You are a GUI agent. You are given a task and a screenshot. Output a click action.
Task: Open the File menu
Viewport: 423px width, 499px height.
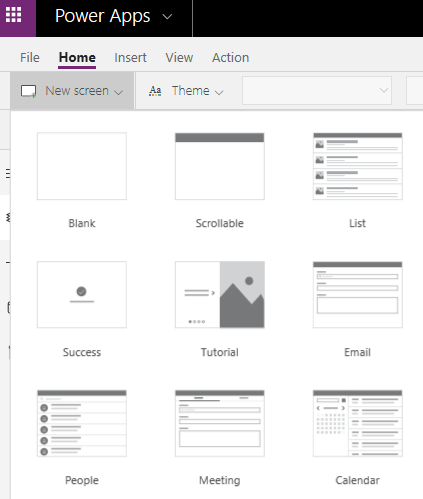(30, 58)
